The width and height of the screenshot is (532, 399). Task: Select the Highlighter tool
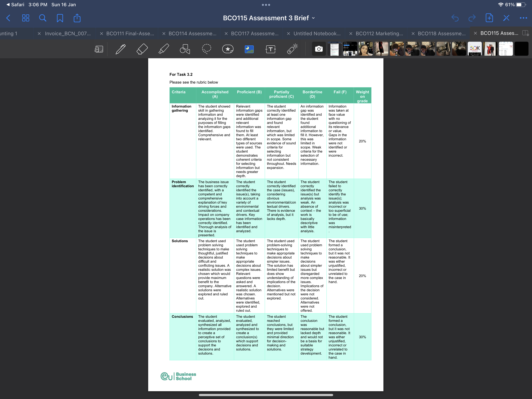(x=164, y=49)
